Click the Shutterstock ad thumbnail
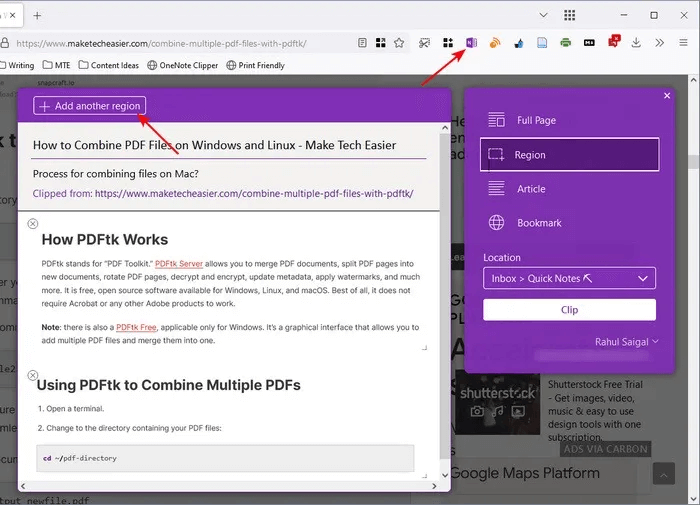This screenshot has height=505, width=700. pyautogui.click(x=497, y=402)
